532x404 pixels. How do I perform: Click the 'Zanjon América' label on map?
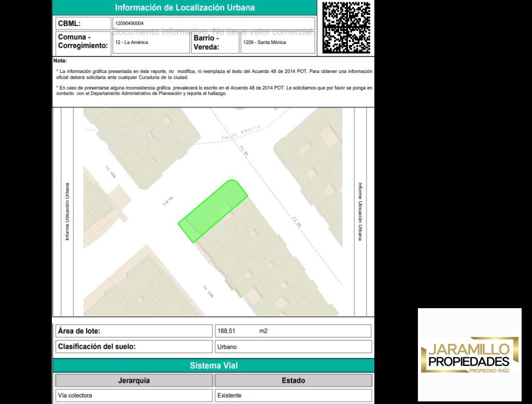(240, 133)
